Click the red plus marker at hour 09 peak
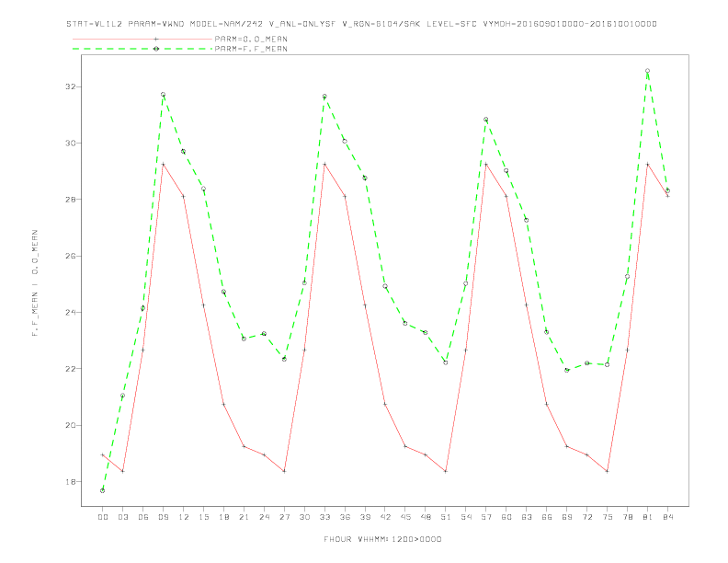This screenshot has width=728, height=563. click(163, 165)
